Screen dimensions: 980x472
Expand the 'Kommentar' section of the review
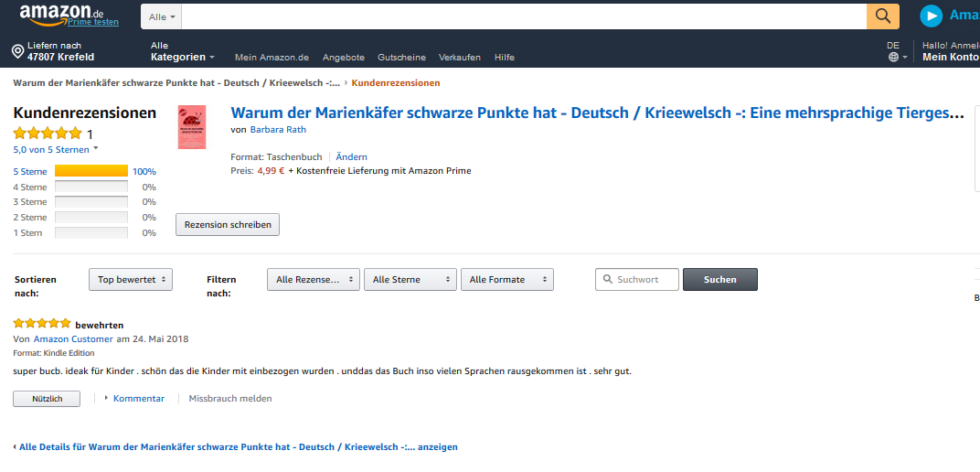point(134,398)
